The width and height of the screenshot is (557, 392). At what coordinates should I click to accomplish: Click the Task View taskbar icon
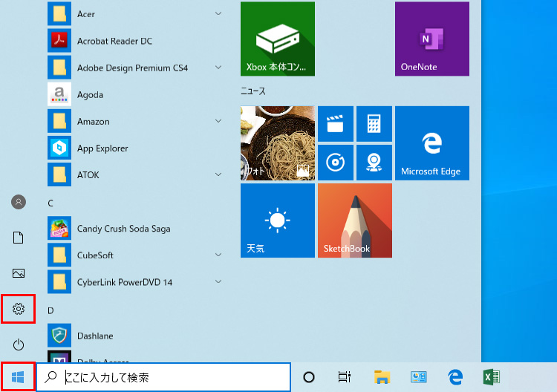344,377
